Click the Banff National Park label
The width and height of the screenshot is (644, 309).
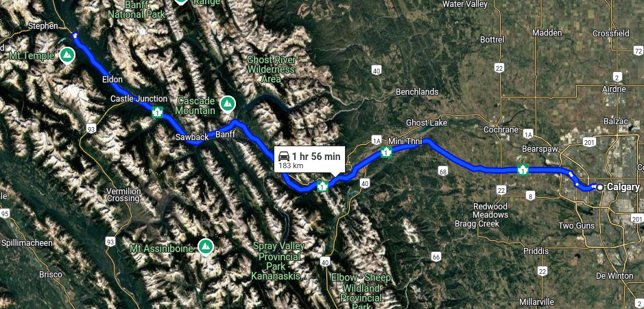coord(136,10)
